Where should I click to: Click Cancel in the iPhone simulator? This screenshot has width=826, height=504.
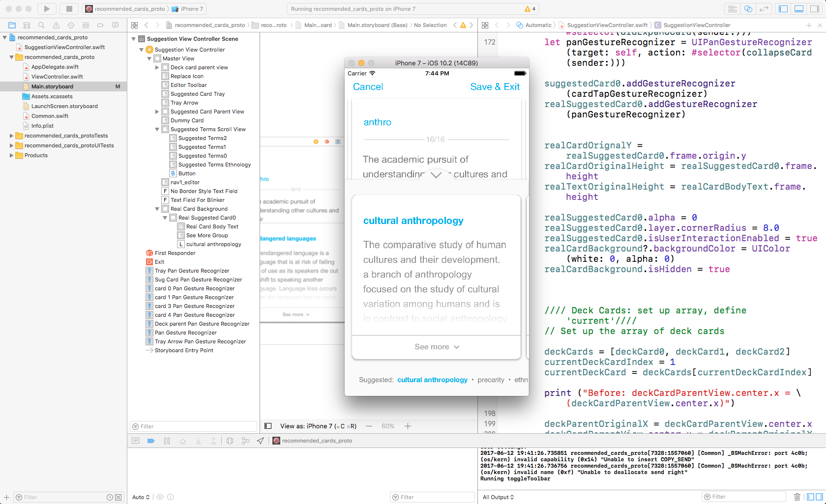pyautogui.click(x=368, y=86)
